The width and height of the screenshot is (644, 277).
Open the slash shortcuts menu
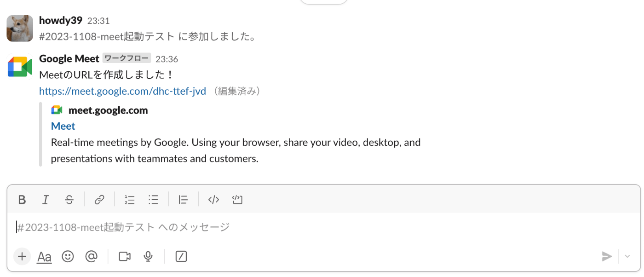click(x=181, y=256)
